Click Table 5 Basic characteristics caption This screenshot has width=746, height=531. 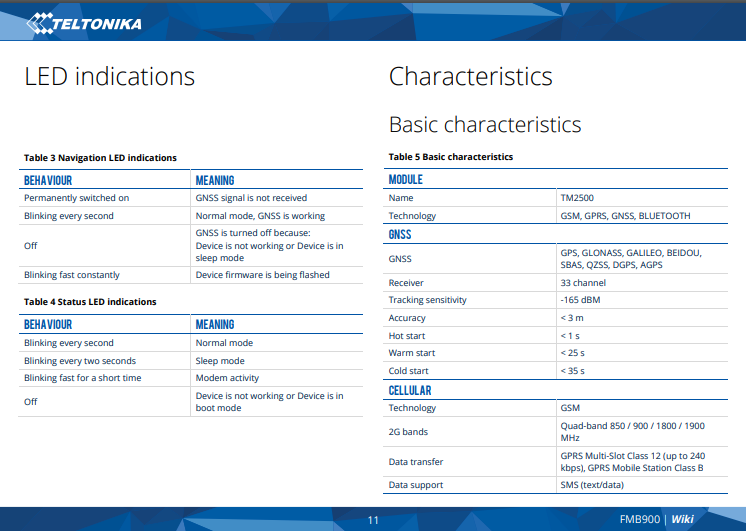(x=450, y=157)
